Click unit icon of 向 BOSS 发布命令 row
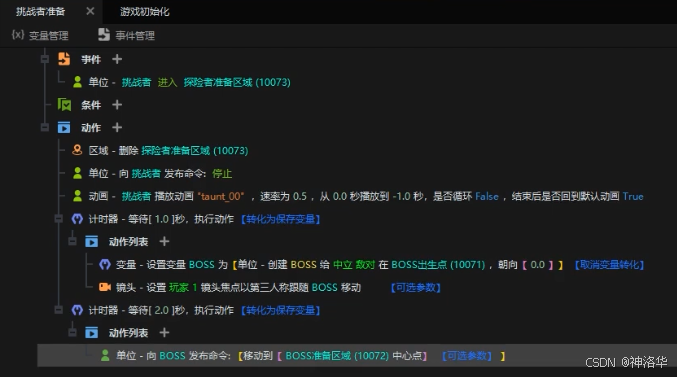The height and width of the screenshot is (377, 677). [105, 355]
